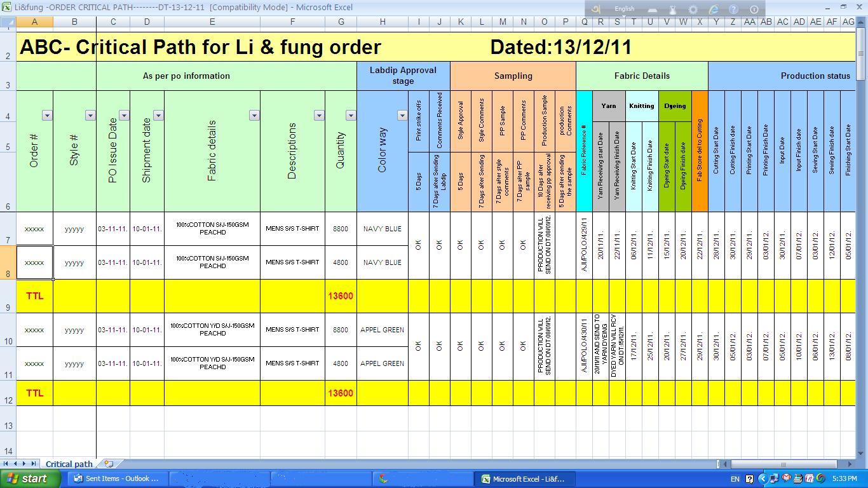Click the Excel icon in title bar
The image size is (868, 488).
pyautogui.click(x=6, y=7)
